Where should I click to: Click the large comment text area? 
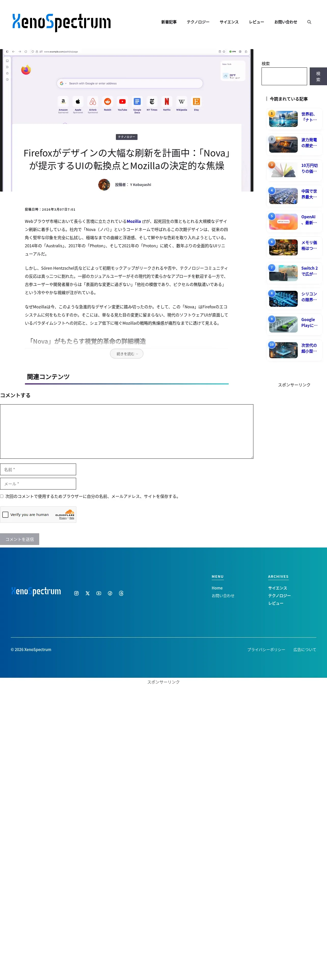(127, 431)
